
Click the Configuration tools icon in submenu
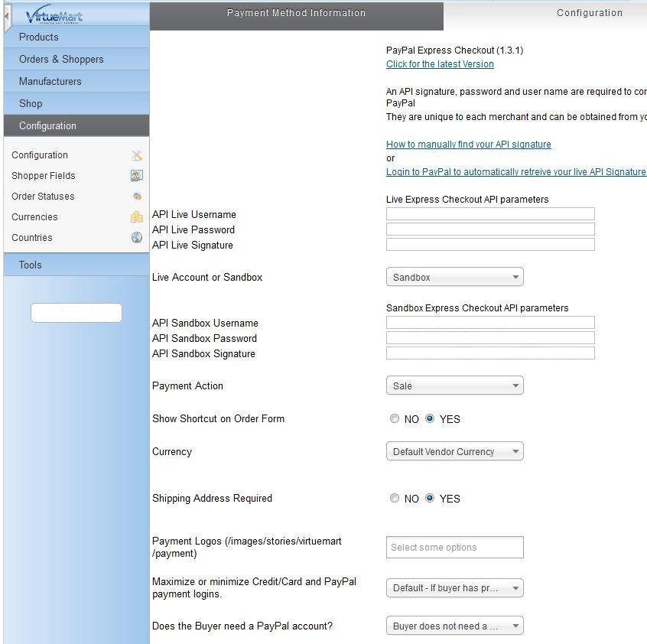[137, 155]
